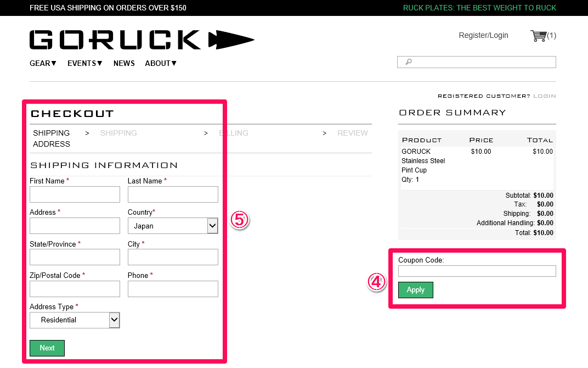The height and width of the screenshot is (368, 588).
Task: Apply the coupon code
Action: click(x=416, y=290)
